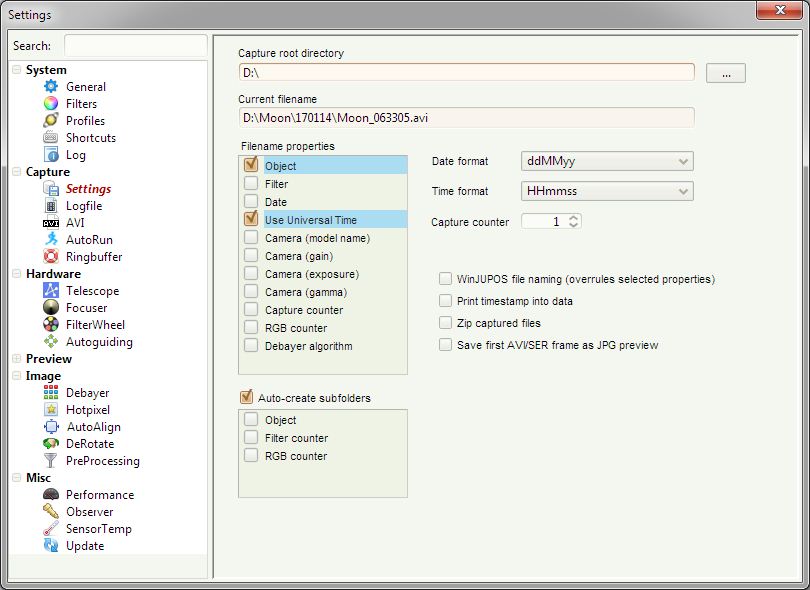This screenshot has height=590, width=810.
Task: Open the DeRotate icon
Action: 51,444
